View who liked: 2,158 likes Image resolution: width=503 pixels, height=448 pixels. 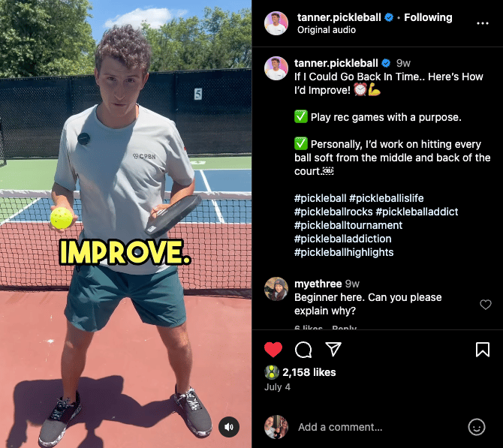point(309,372)
